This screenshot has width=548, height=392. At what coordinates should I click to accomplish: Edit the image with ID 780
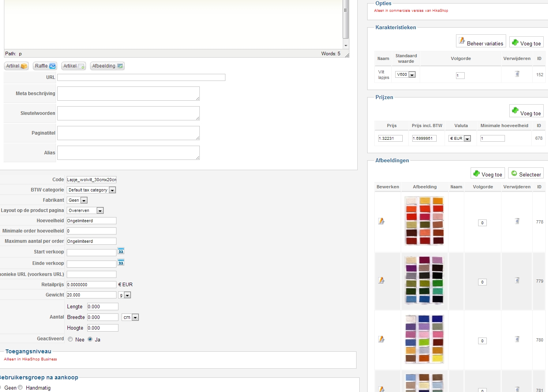coord(381,339)
